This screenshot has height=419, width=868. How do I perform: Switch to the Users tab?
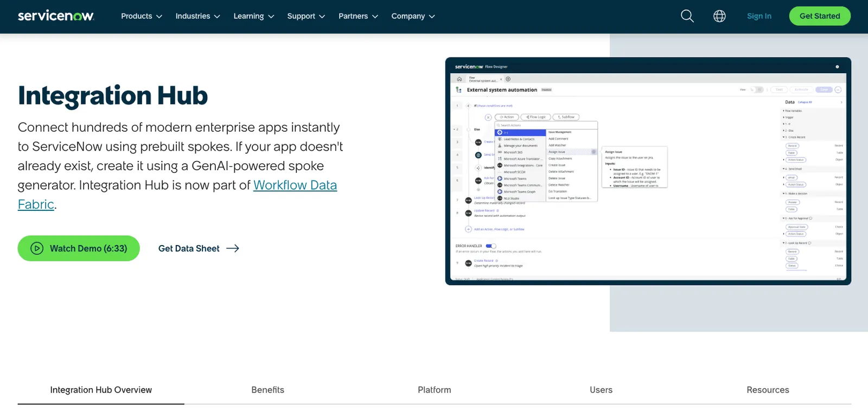point(601,390)
